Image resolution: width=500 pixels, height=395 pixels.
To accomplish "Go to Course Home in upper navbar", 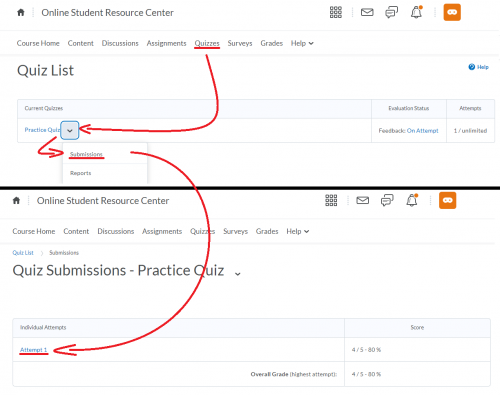I will click(38, 43).
